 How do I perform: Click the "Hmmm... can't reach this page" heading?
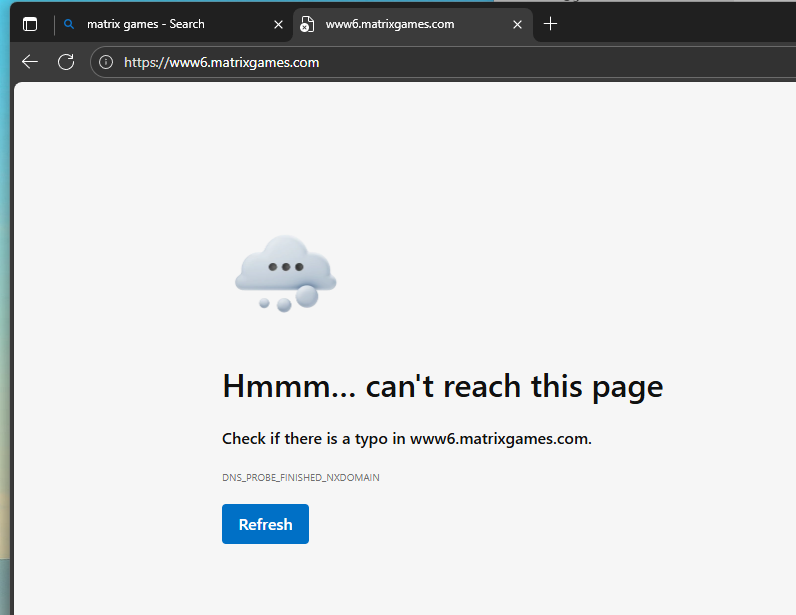click(443, 386)
